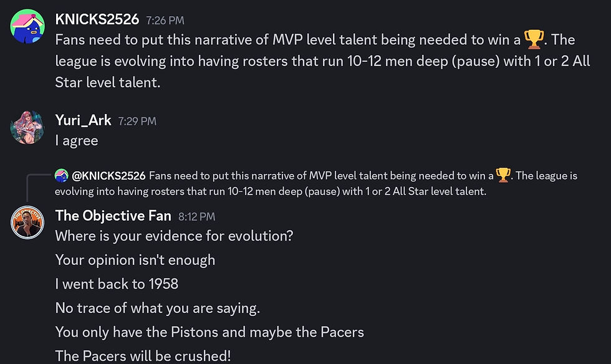Screen dimensions: 611x364
Task: Click the "I went back to 1958" message
Action: [x=117, y=284]
